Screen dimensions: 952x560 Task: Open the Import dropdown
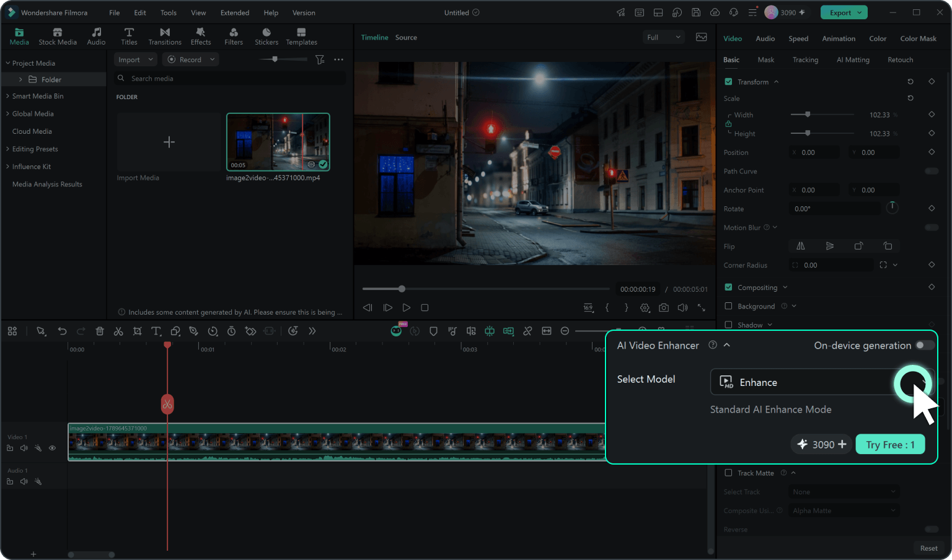136,59
